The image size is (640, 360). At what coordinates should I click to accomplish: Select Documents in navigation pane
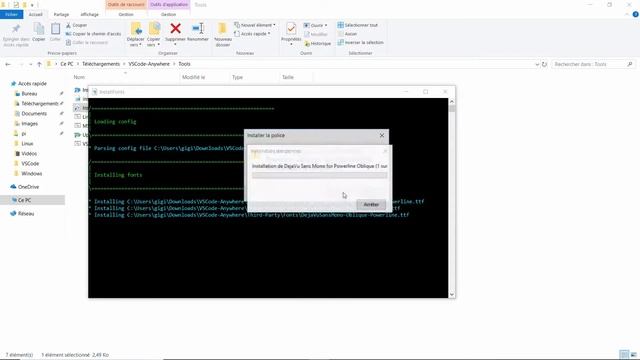coord(34,113)
